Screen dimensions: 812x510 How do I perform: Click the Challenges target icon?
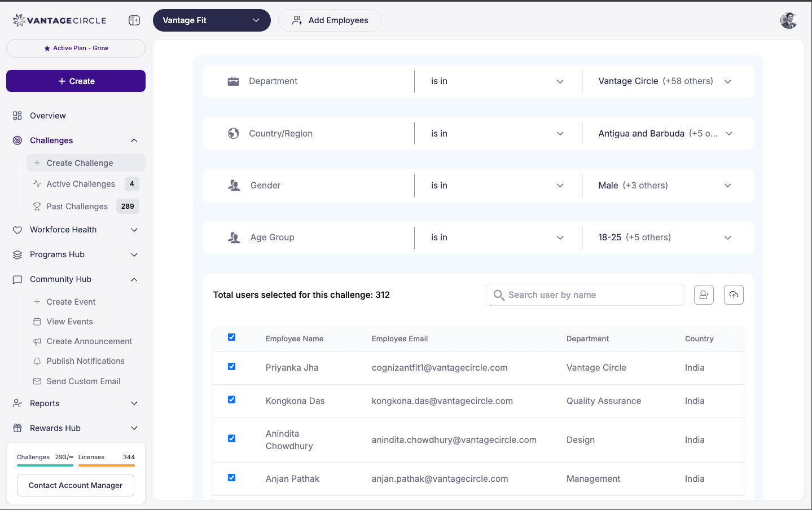pos(17,140)
